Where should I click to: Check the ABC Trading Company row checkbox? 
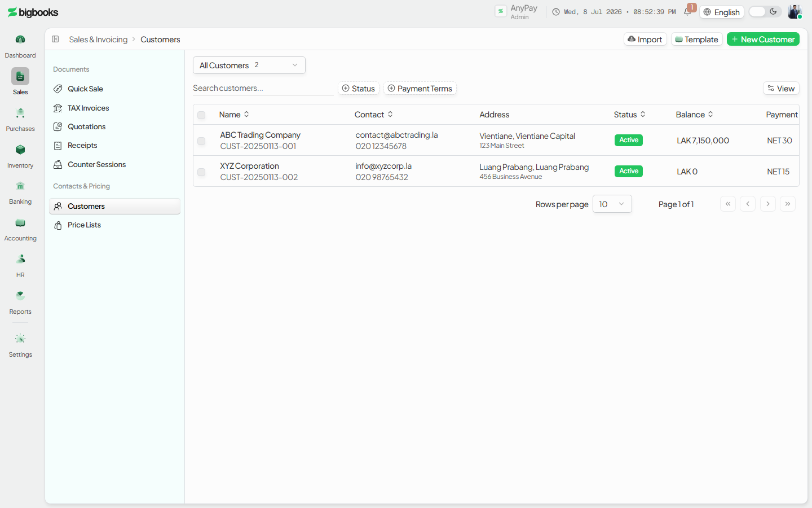coord(201,141)
